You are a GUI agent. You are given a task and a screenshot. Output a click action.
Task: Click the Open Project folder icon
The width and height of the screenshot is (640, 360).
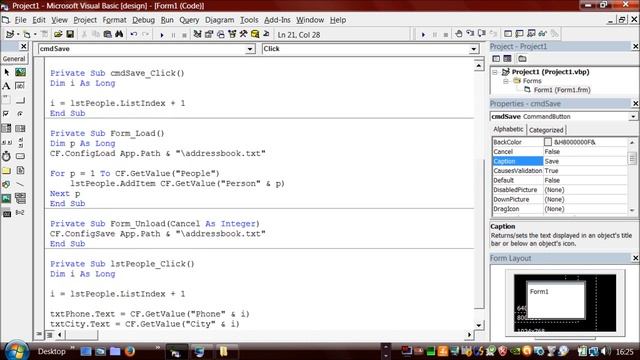(x=58, y=35)
